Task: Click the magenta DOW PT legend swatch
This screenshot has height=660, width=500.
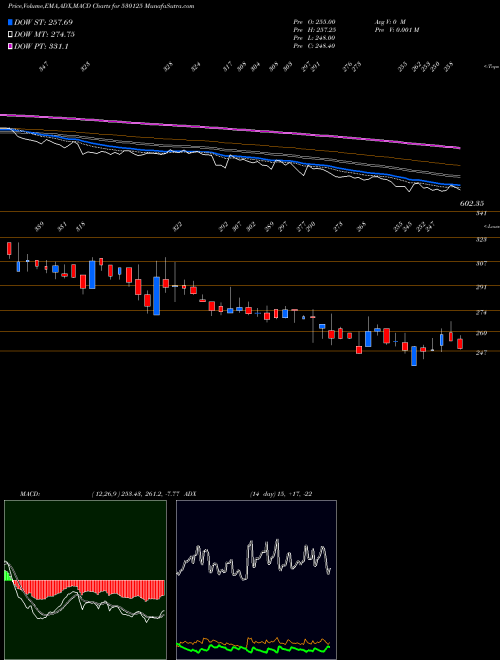Action: (x=10, y=46)
